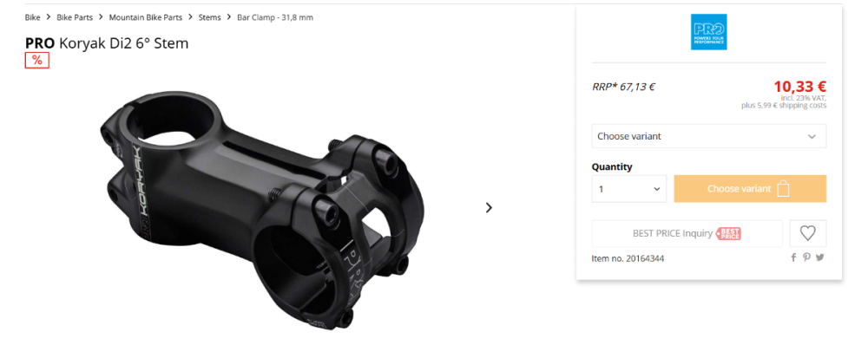Click BEST PRICE Inquiry button
This screenshot has height=358, width=868.
click(x=687, y=233)
